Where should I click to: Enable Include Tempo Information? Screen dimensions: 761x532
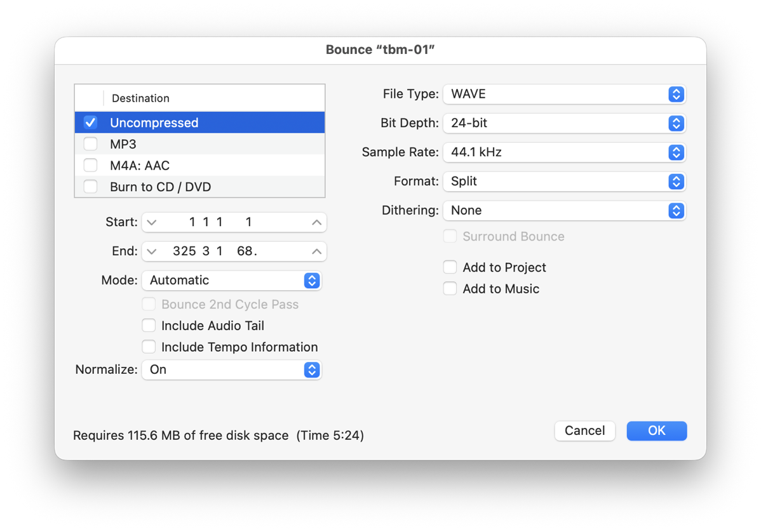tap(149, 347)
